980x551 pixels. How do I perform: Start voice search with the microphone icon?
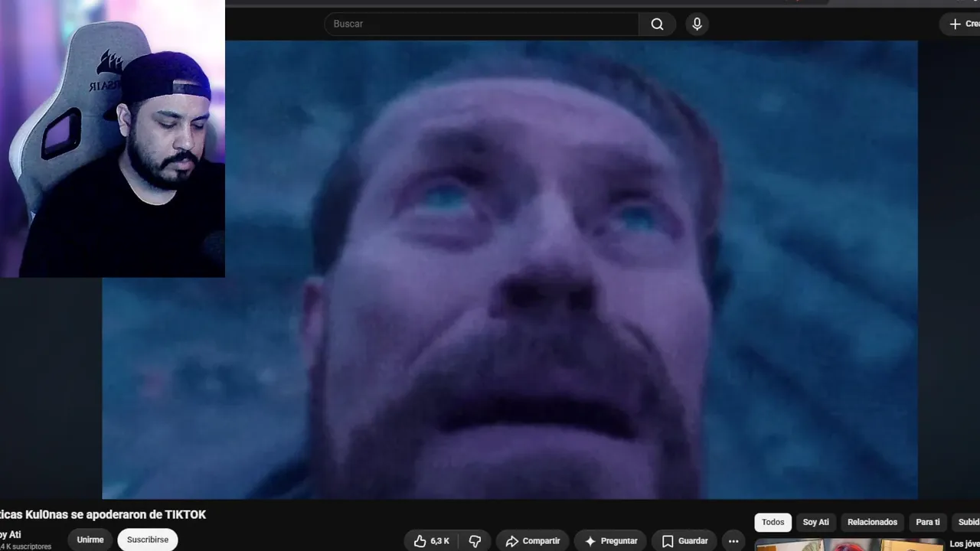(x=697, y=24)
